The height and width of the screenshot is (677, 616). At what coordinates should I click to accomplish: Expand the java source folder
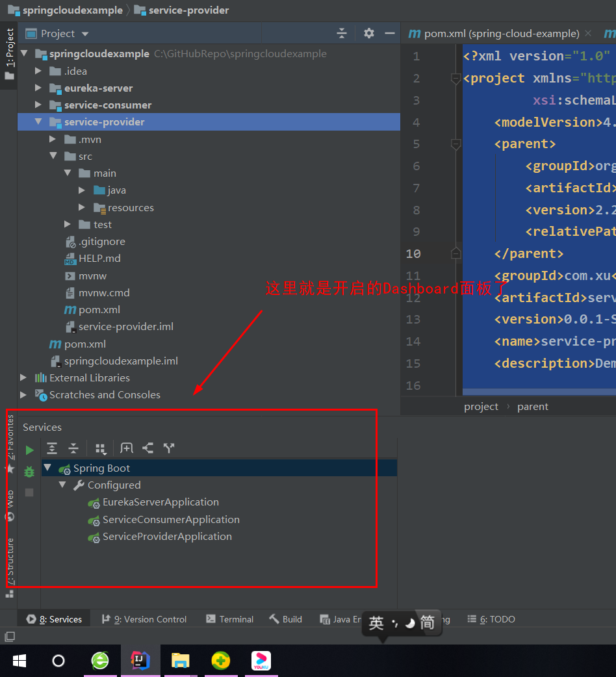click(82, 190)
